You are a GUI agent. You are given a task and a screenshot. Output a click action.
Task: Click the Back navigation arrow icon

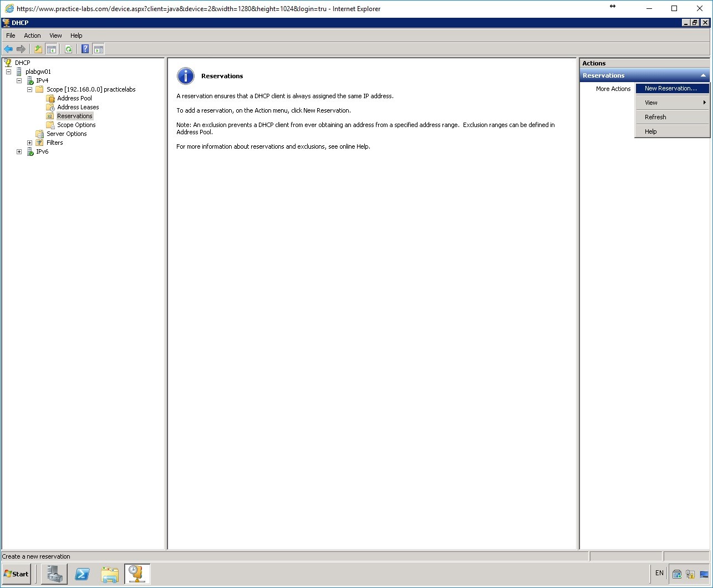coord(8,49)
